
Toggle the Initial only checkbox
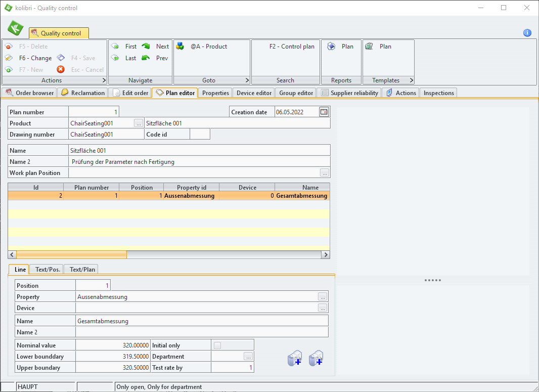(217, 345)
